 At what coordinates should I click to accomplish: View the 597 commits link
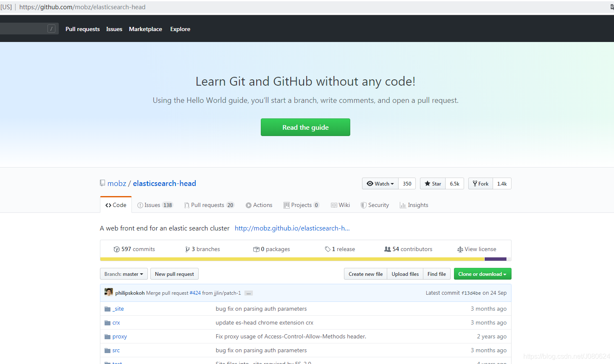(134, 249)
